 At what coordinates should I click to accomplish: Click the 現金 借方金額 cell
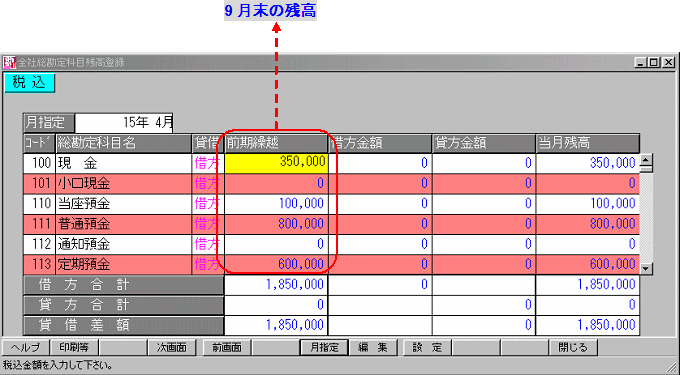tap(380, 163)
